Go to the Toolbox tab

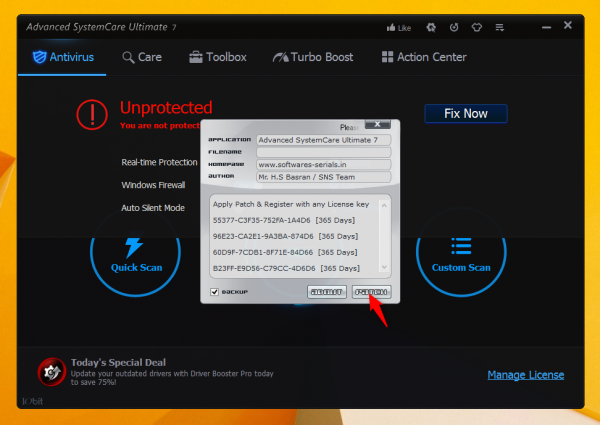coord(218,57)
